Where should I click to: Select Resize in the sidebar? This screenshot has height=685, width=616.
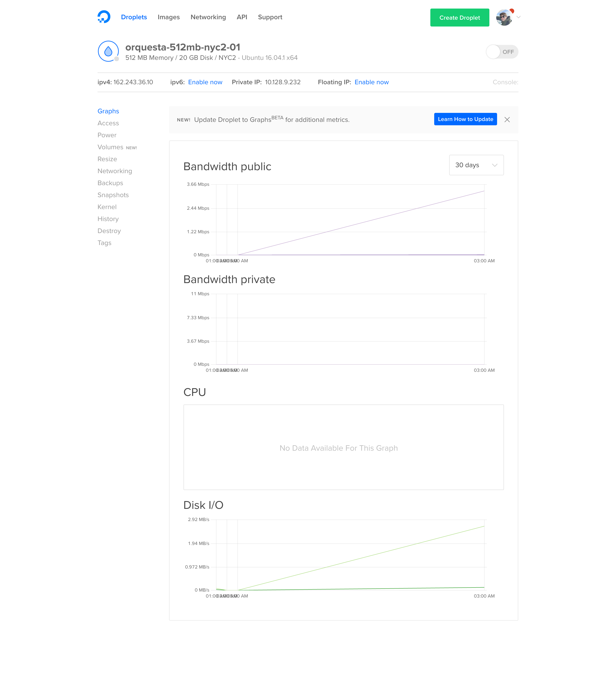point(107,159)
